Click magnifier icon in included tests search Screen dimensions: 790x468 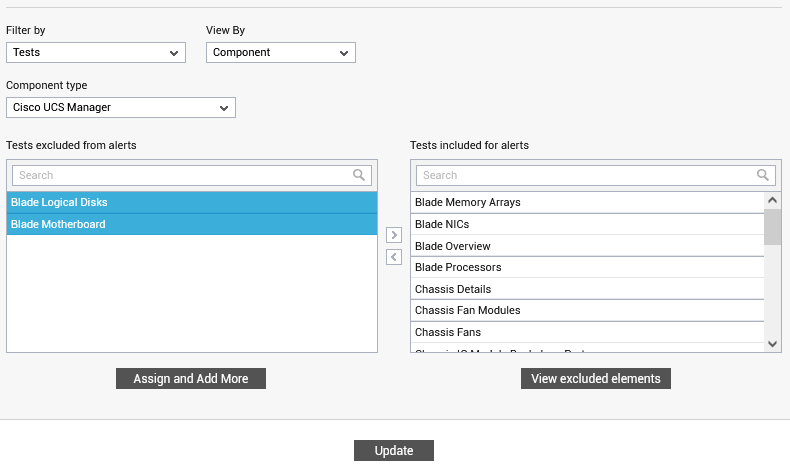763,175
